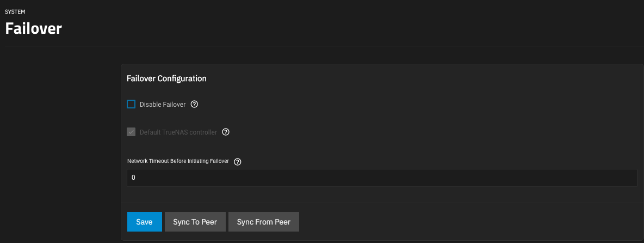Open help tooltip for Disable Failover

pyautogui.click(x=194, y=104)
